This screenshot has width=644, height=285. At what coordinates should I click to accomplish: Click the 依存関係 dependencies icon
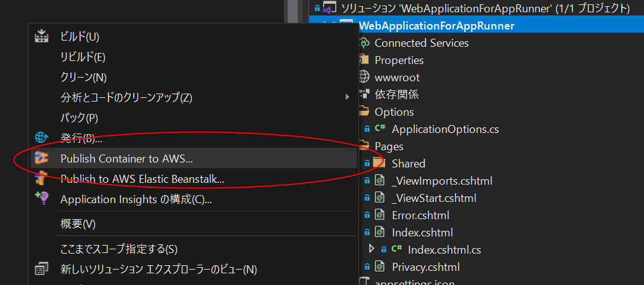pos(364,94)
